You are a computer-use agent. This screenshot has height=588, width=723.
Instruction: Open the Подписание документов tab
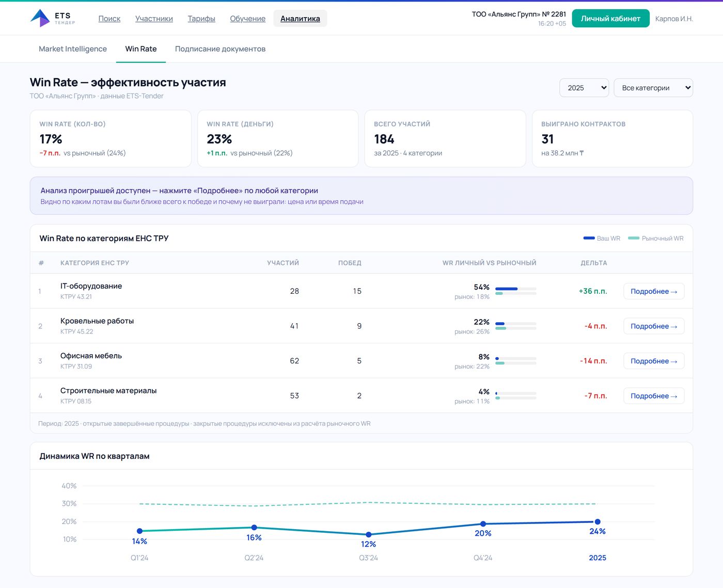(x=220, y=49)
